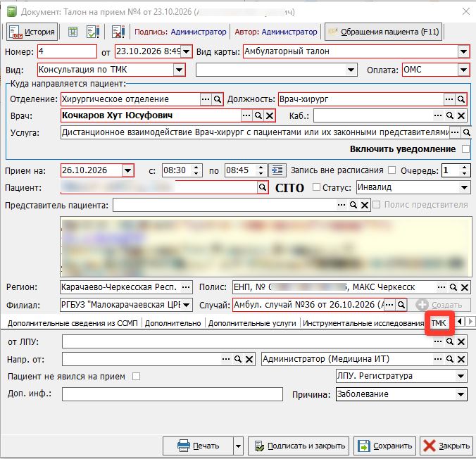Open Инструментальные исследования tab
The width and height of the screenshot is (476, 459).
pos(363,323)
